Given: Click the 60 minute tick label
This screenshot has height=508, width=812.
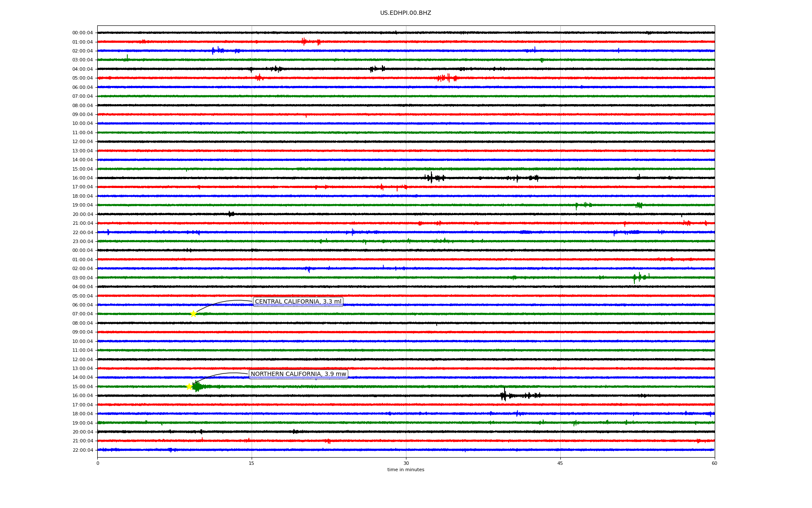Looking at the screenshot, I should (x=714, y=463).
